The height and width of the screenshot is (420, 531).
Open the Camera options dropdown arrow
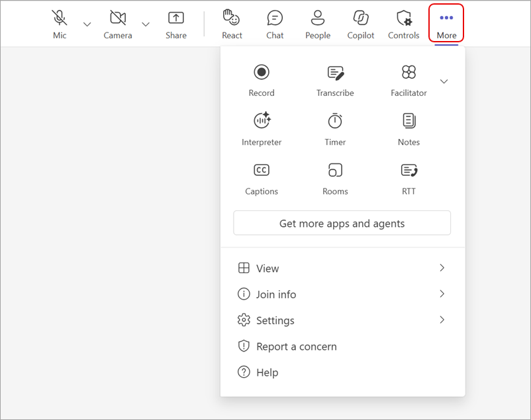click(146, 24)
